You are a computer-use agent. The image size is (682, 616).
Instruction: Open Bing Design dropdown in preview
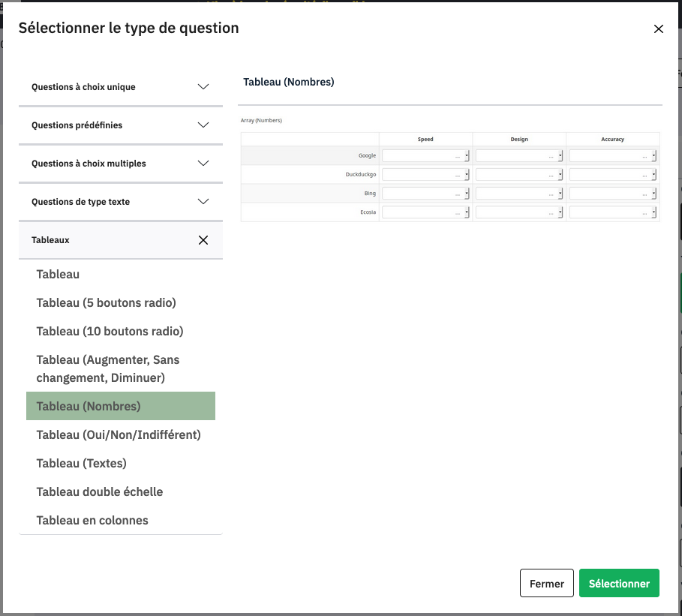[519, 194]
